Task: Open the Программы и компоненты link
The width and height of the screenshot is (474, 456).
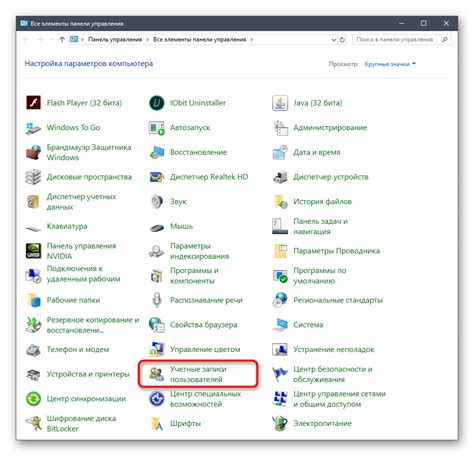Action: coord(194,276)
